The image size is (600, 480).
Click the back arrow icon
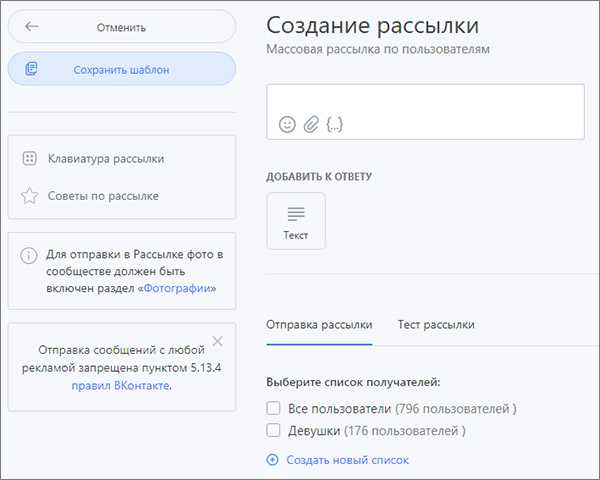pos(32,26)
